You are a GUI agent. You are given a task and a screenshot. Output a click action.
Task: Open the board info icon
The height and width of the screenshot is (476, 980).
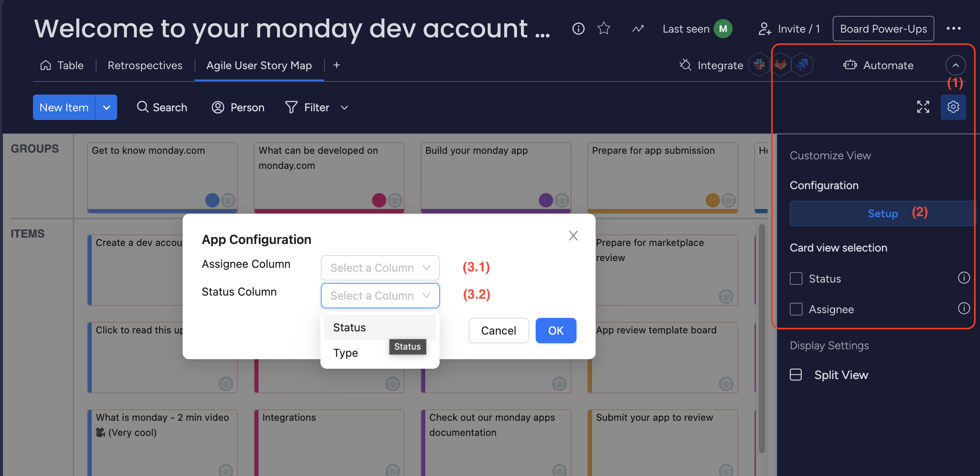pyautogui.click(x=578, y=28)
